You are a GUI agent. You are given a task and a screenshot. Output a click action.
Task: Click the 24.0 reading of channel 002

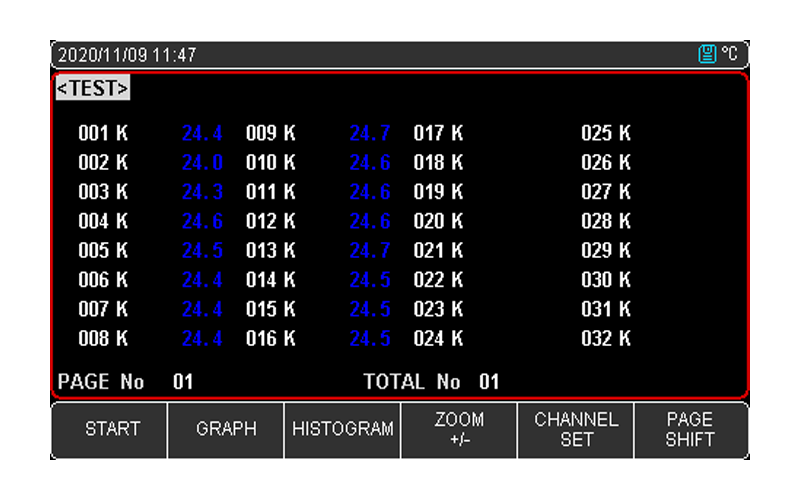pyautogui.click(x=202, y=162)
